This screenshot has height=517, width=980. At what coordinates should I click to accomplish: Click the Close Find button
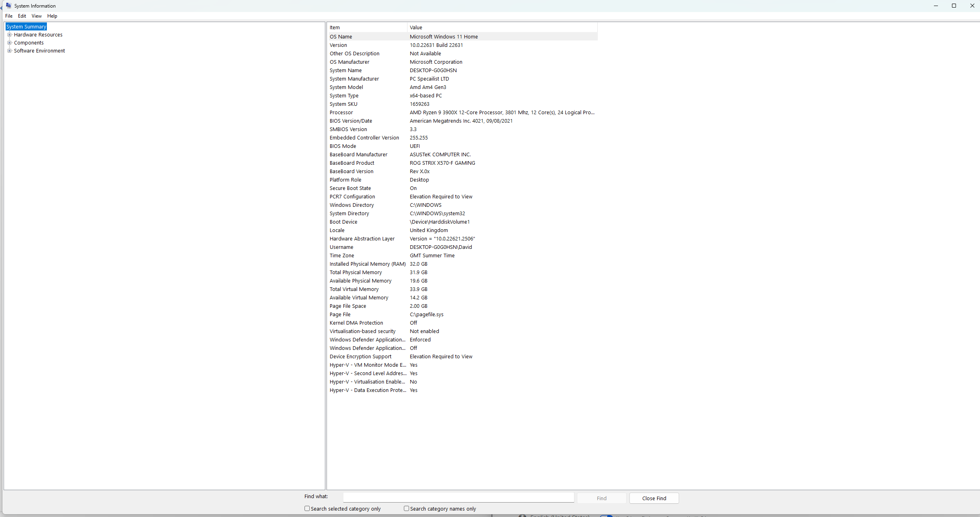coord(654,498)
